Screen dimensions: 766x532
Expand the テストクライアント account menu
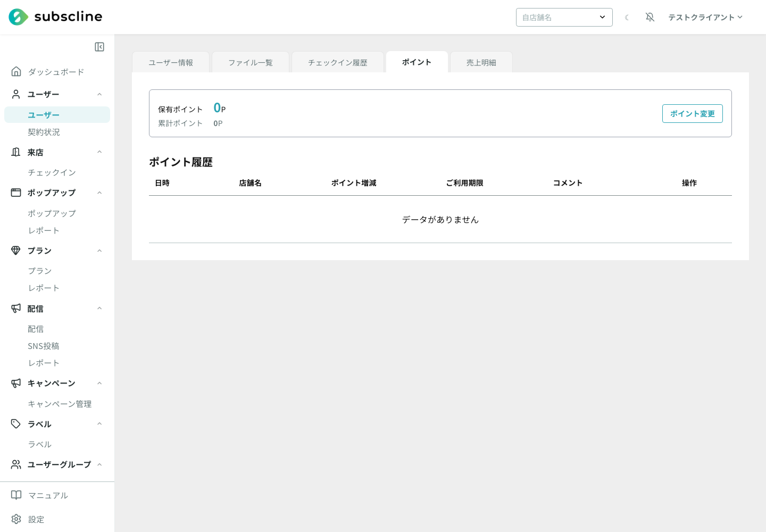(705, 17)
